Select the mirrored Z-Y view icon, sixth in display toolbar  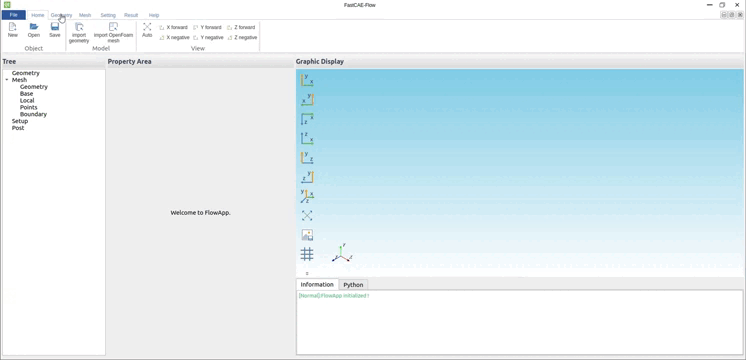307,177
